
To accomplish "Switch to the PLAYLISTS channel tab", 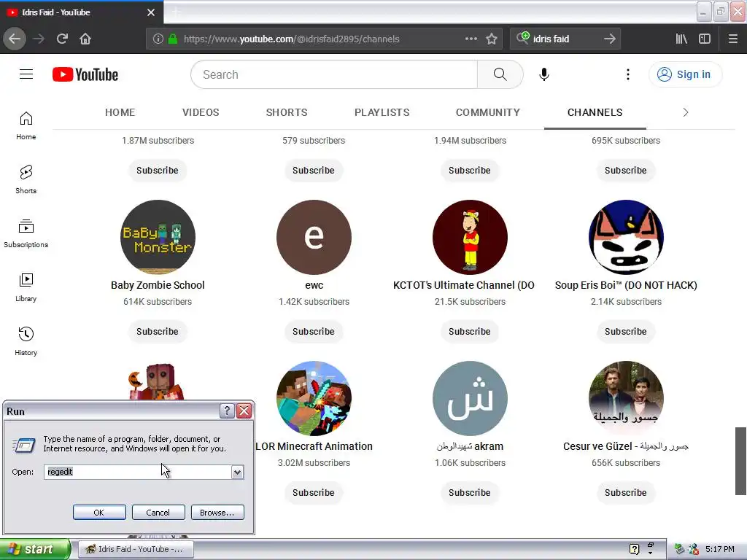I will 382,112.
